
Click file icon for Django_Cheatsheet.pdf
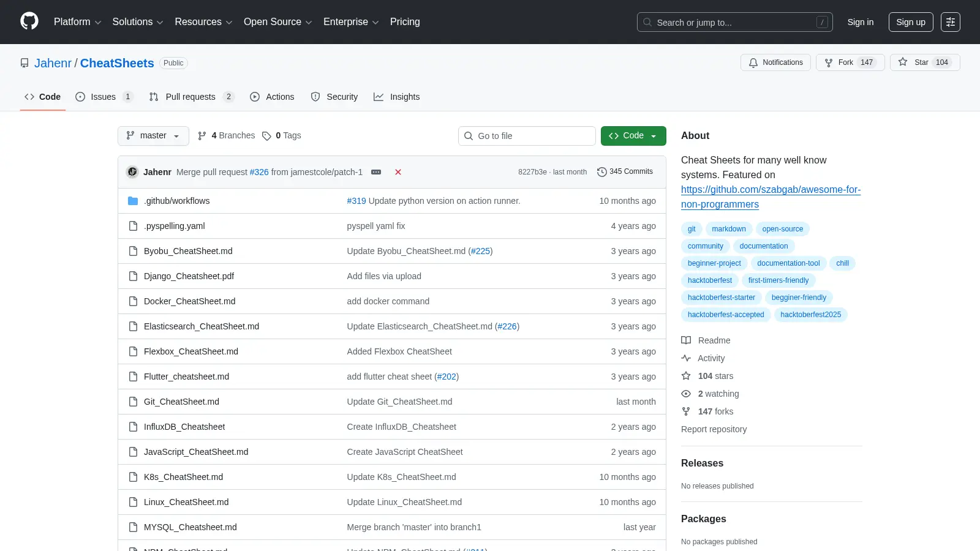click(133, 276)
